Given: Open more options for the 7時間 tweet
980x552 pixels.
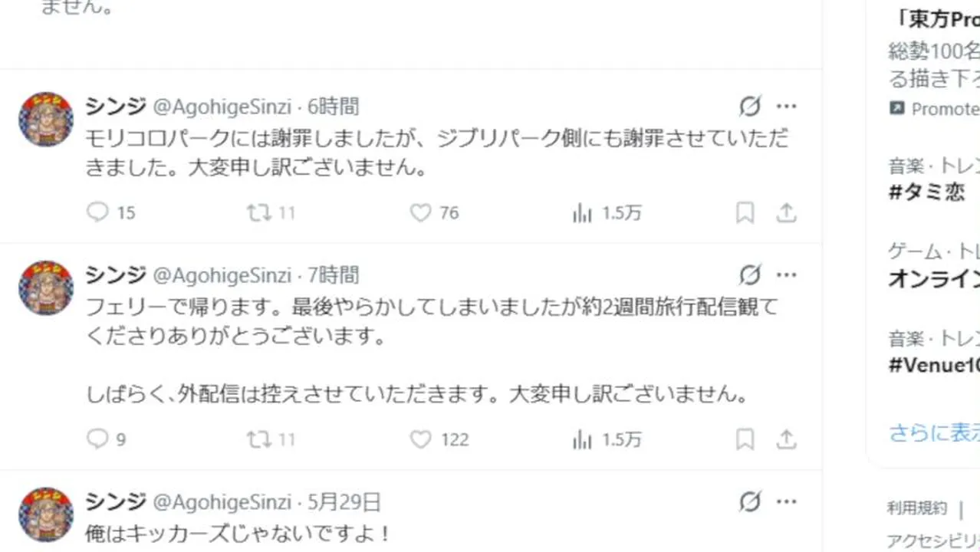Looking at the screenshot, I should (787, 275).
